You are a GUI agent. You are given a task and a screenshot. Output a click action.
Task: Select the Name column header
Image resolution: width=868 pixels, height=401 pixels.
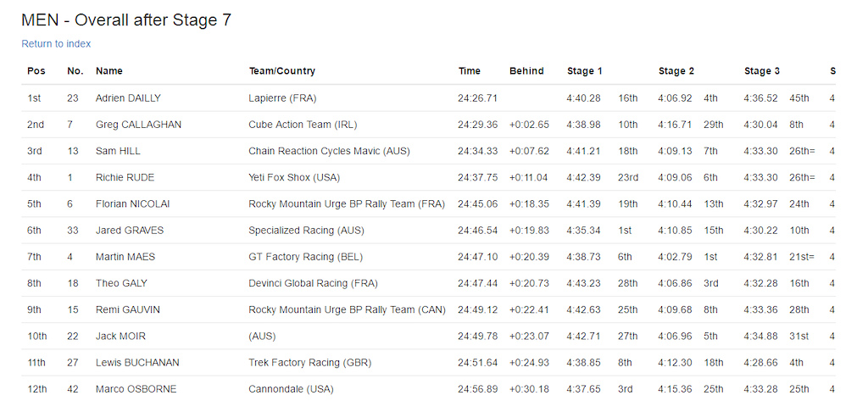[x=109, y=71]
